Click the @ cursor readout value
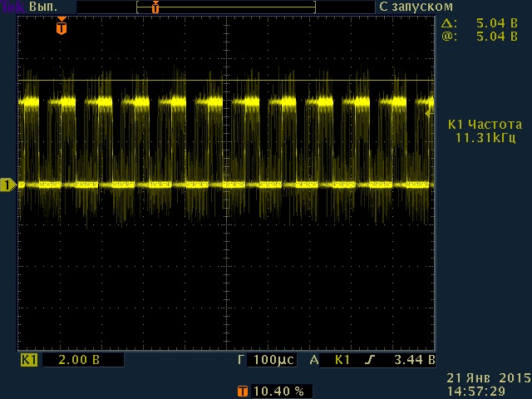The image size is (532, 399). pos(496,37)
